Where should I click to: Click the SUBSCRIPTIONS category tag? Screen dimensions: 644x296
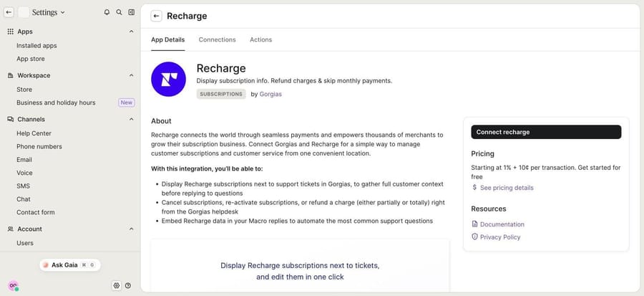[221, 94]
